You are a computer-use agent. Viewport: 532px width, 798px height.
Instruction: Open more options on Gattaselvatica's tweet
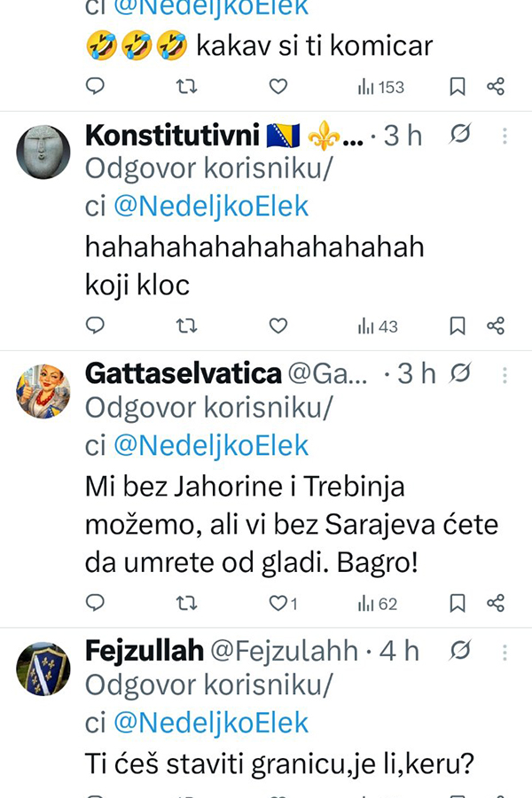(505, 374)
